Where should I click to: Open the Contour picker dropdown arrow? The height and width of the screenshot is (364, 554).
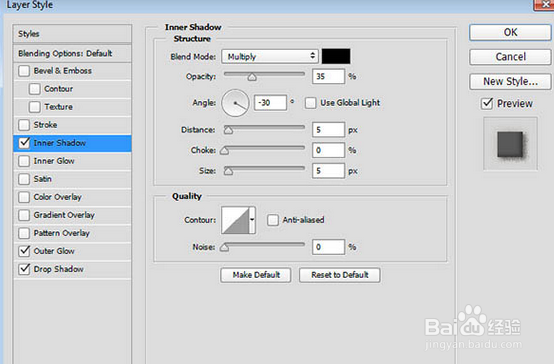pyautogui.click(x=252, y=220)
